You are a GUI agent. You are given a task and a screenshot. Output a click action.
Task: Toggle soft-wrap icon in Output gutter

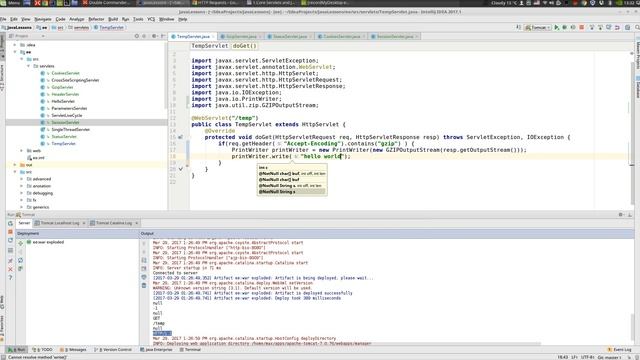tap(144, 260)
